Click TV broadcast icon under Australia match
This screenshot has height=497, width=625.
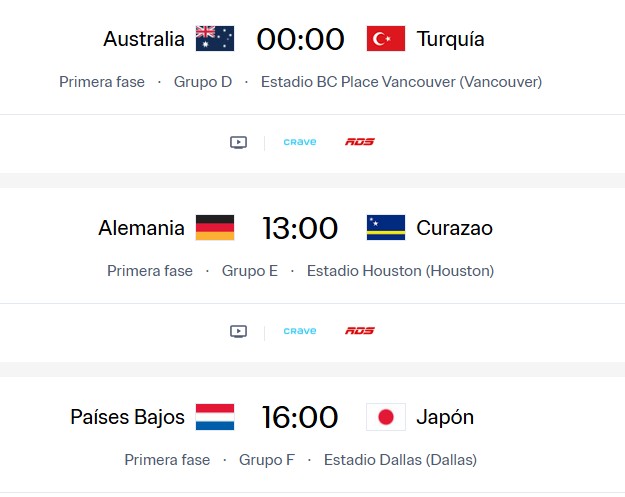click(238, 142)
